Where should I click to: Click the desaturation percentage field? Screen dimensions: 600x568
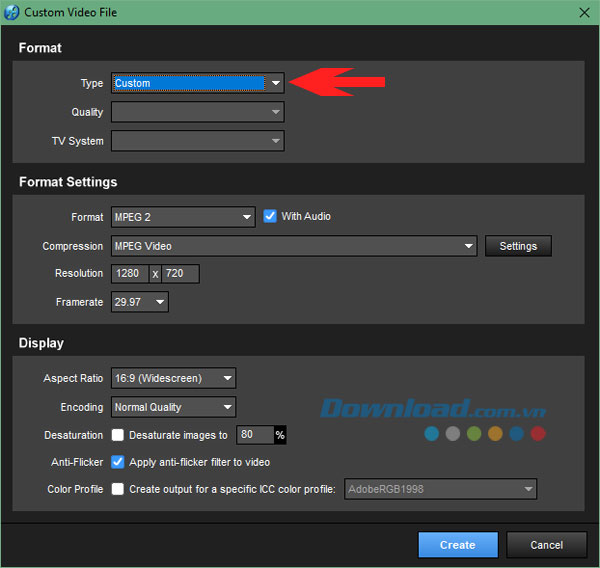point(254,436)
